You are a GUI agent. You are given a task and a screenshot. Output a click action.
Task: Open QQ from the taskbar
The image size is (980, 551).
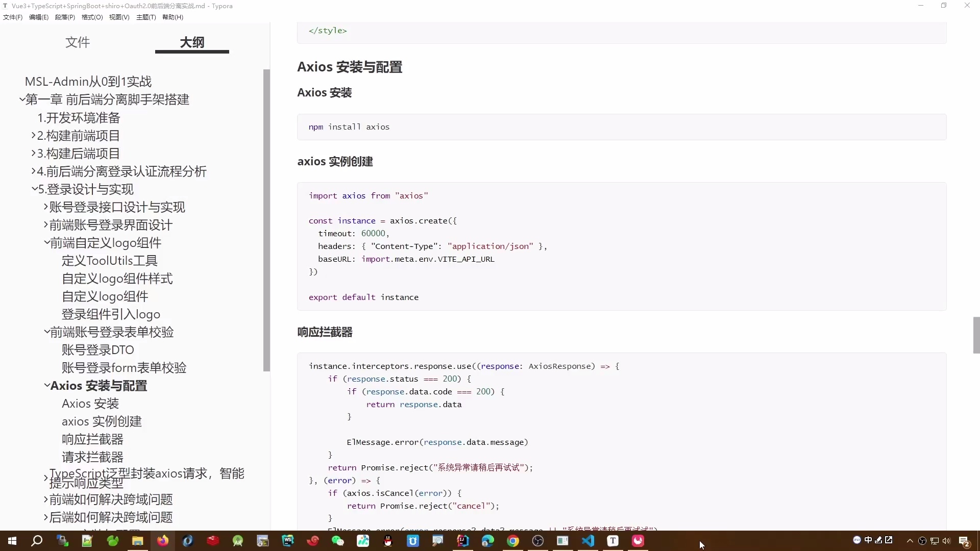(387, 541)
